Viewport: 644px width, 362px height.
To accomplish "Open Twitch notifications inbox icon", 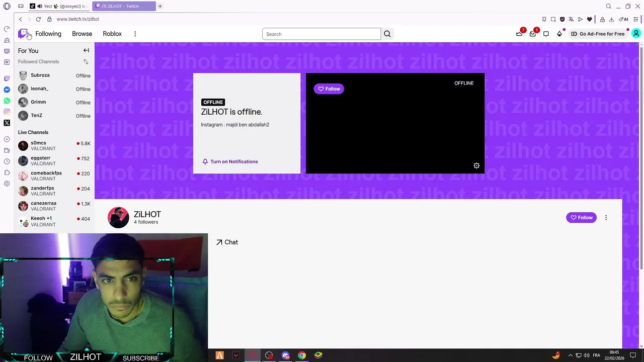I will 533,34.
